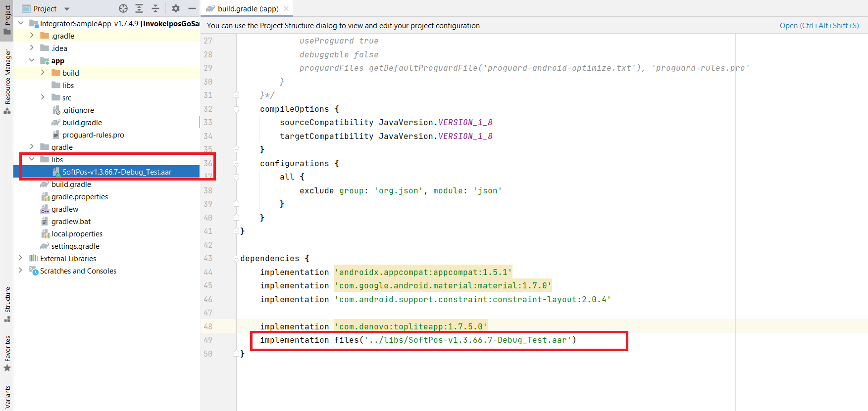868x411 pixels.
Task: Open the Favorites tool window
Action: pos(7,352)
